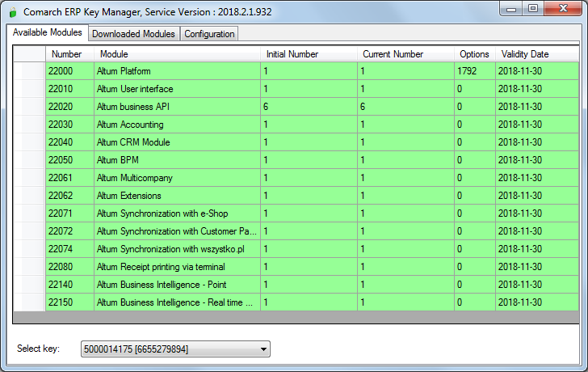Click module number 22010
This screenshot has height=372, width=588.
click(69, 89)
